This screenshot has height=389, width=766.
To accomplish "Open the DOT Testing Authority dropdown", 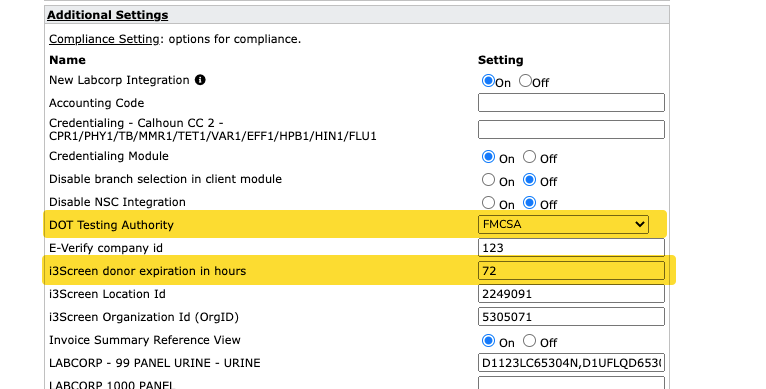I will (x=563, y=224).
